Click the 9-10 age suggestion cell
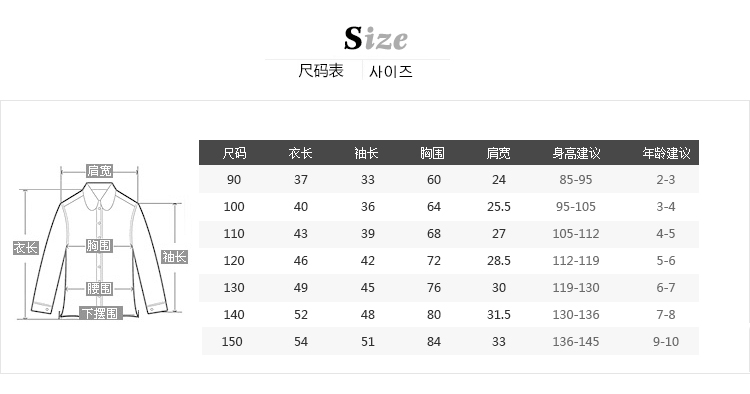 (666, 341)
